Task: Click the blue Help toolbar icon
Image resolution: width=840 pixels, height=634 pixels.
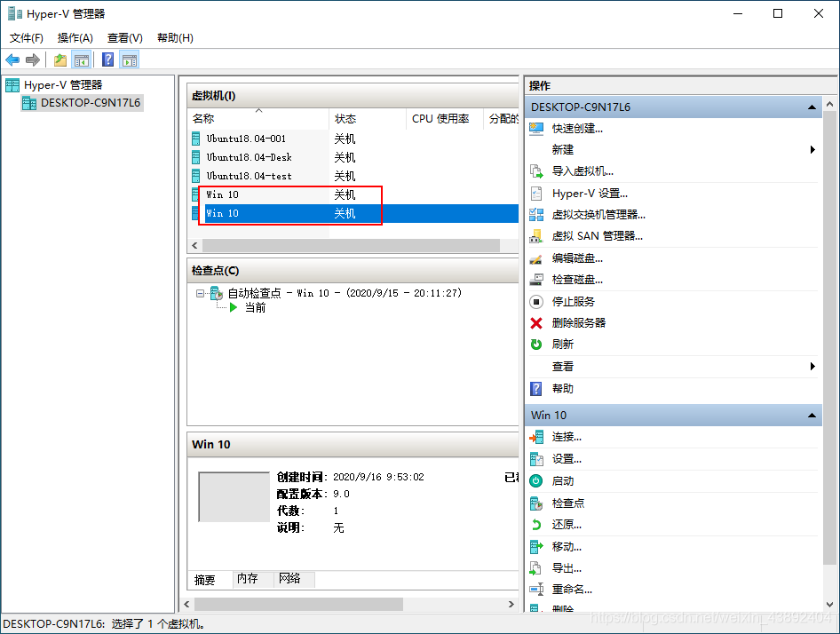Action: coord(107,60)
